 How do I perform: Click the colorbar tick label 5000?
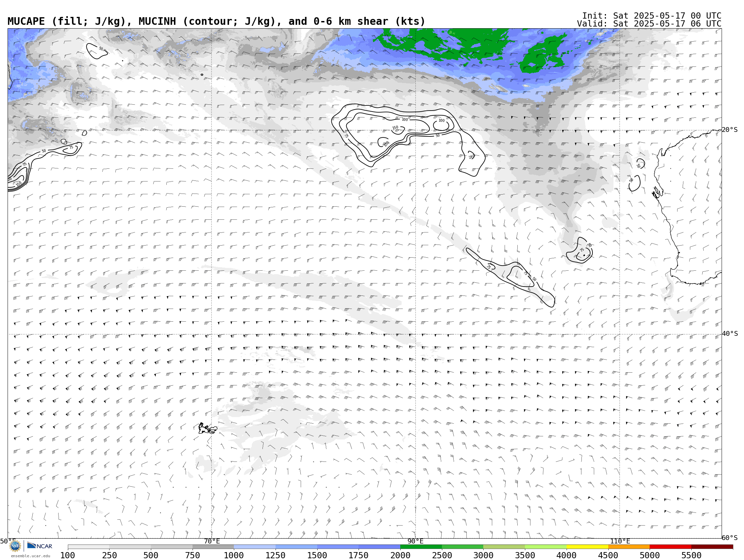point(650,555)
